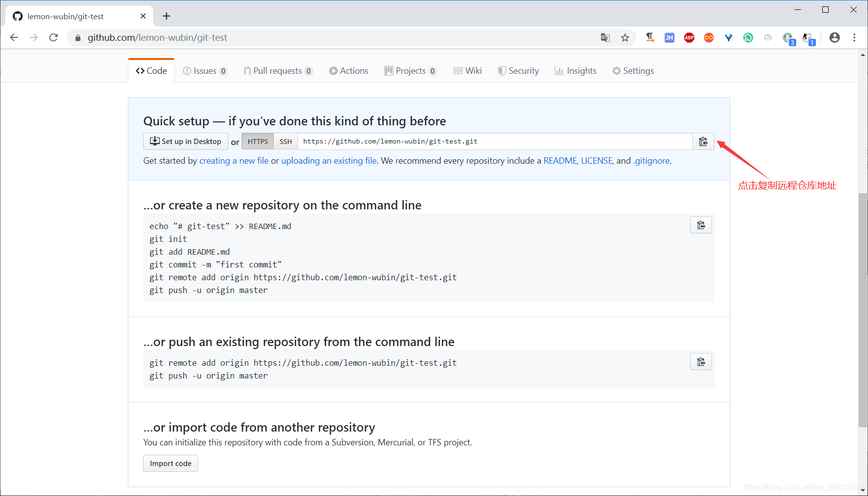The height and width of the screenshot is (496, 868).
Task: Switch to the Pull requests tab
Action: click(x=278, y=71)
